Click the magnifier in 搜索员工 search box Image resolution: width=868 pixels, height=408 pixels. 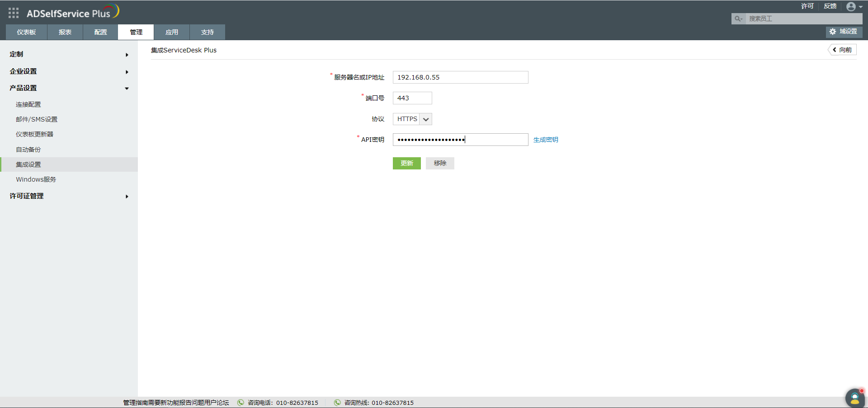[x=737, y=19]
